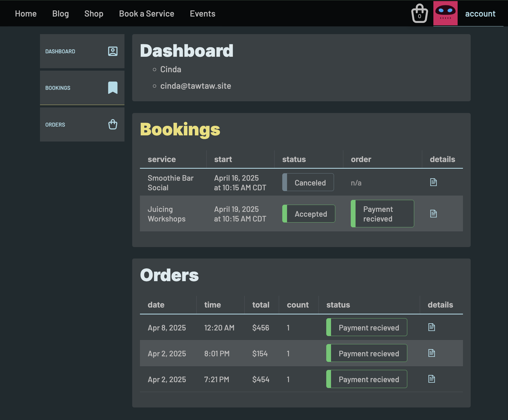Image resolution: width=508 pixels, height=420 pixels.
Task: Click the Bookings bookmark icon in sidebar
Action: click(x=113, y=88)
